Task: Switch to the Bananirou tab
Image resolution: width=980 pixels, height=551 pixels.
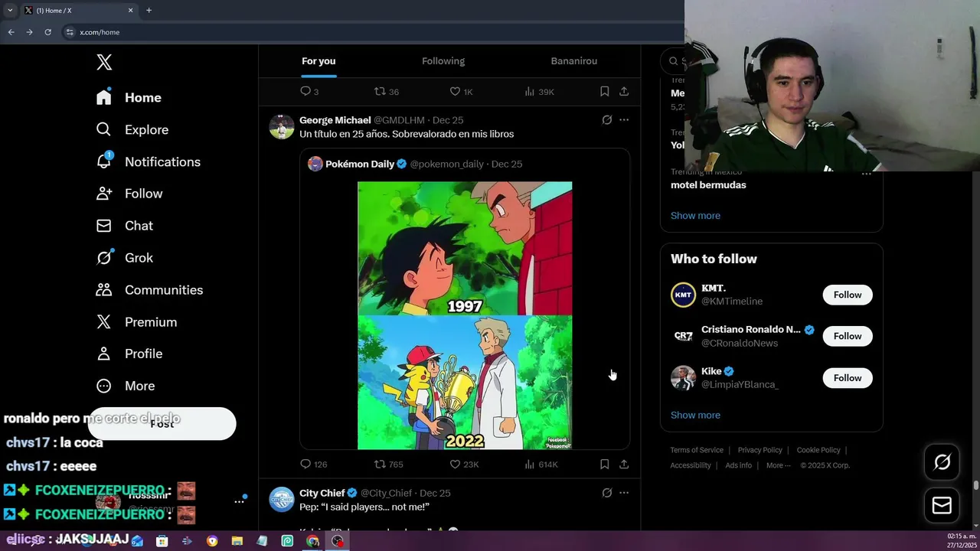Action: 573,61
